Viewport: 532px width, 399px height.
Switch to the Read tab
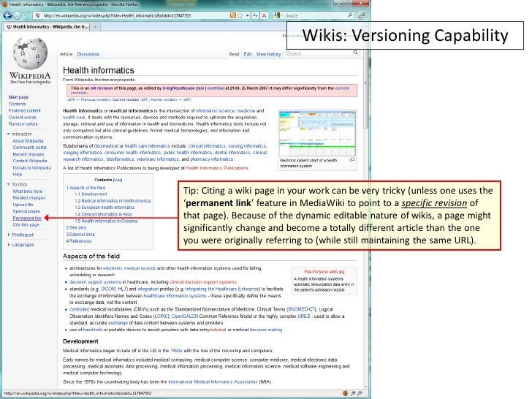[x=234, y=54]
